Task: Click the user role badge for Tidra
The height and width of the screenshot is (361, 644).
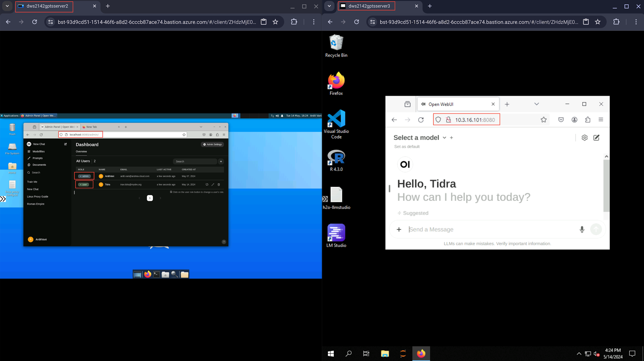Action: pos(84,185)
